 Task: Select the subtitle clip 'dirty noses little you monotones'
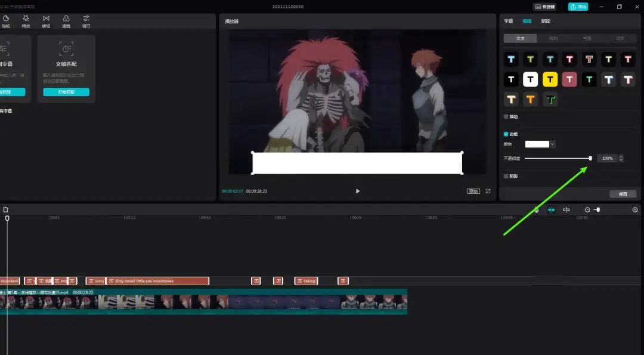tap(157, 281)
